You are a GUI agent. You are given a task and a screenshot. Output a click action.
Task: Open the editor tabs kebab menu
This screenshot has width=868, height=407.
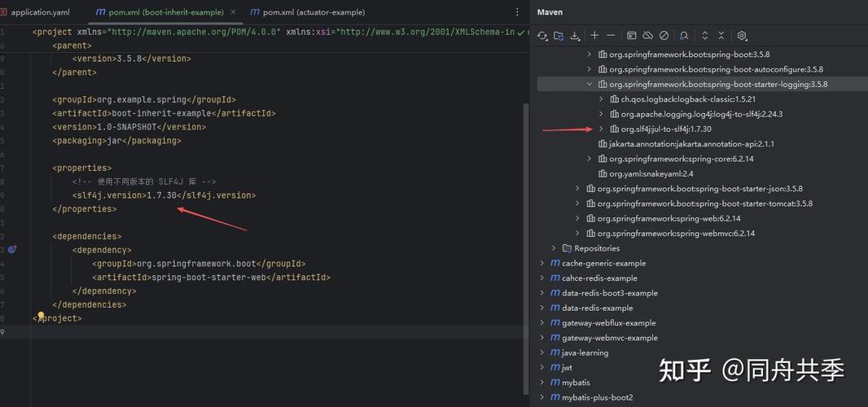click(518, 11)
